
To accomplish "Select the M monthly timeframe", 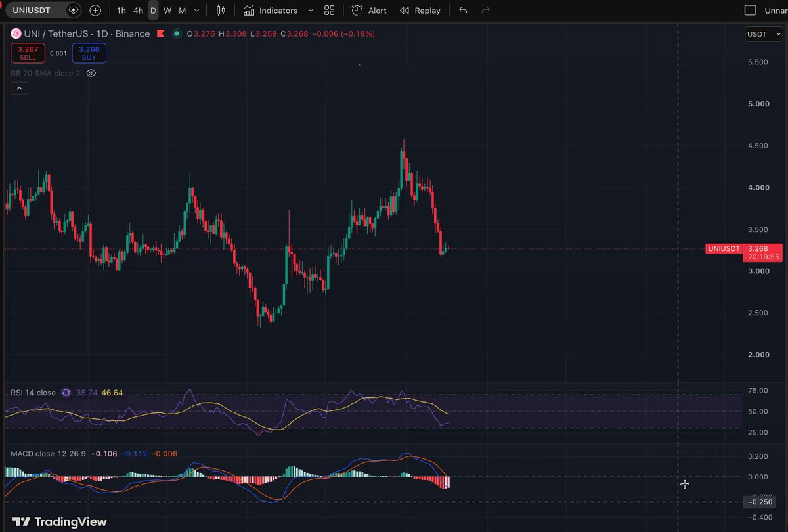I will tap(182, 11).
